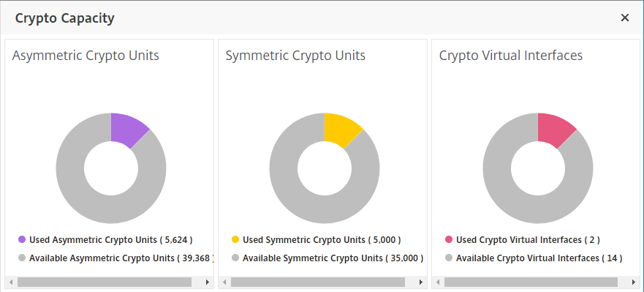Viewport: 644px width, 292px height.
Task: Select the pink slice of Virtual Interfaces chart
Action: click(x=555, y=129)
